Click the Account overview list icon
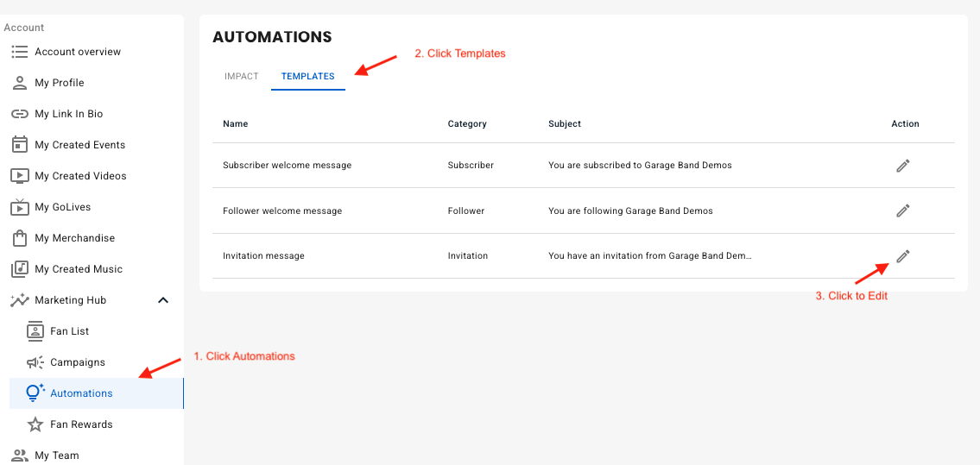The width and height of the screenshot is (980, 465). click(x=19, y=52)
